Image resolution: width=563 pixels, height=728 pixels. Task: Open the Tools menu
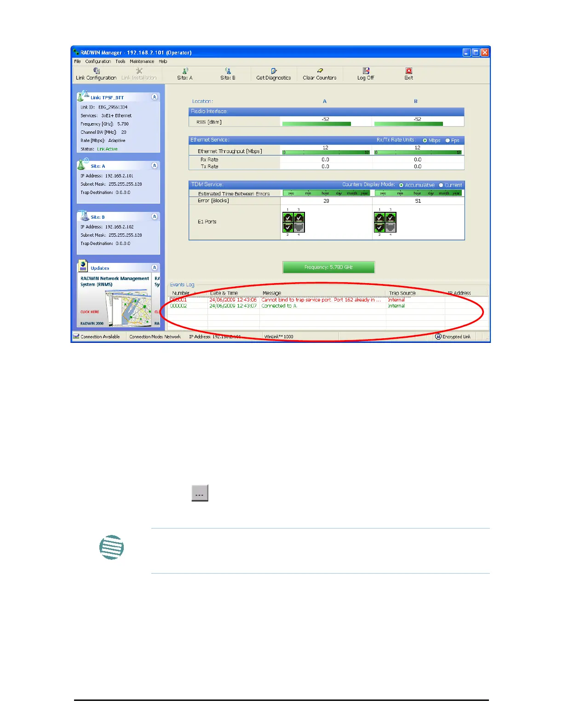(121, 61)
